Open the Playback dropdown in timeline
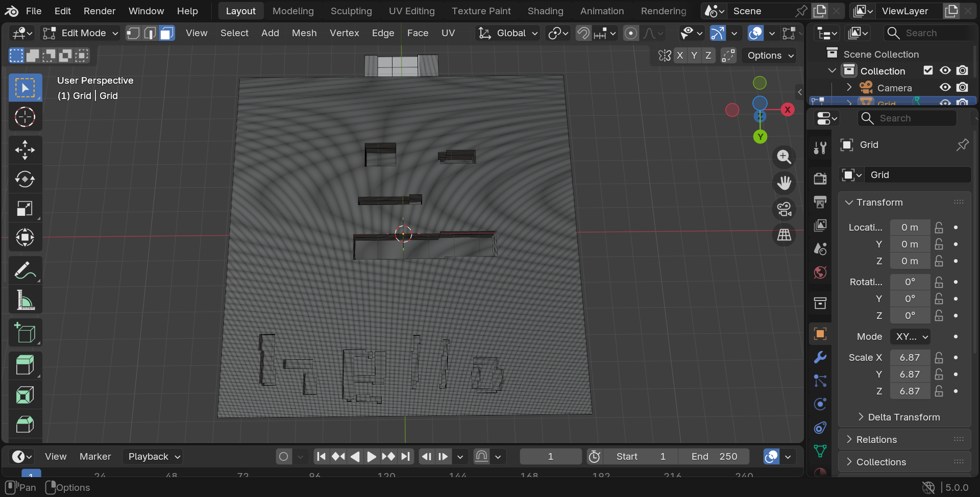The width and height of the screenshot is (980, 497). pyautogui.click(x=153, y=457)
